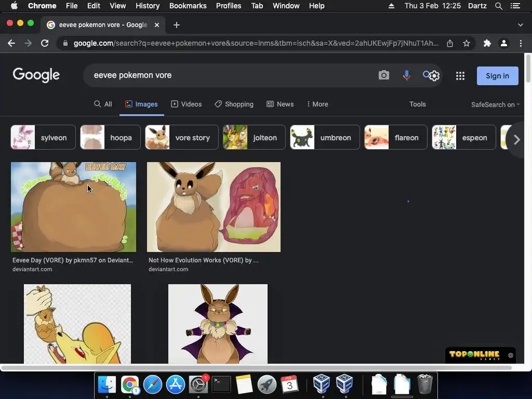Filter by the flareon chip

point(395,137)
